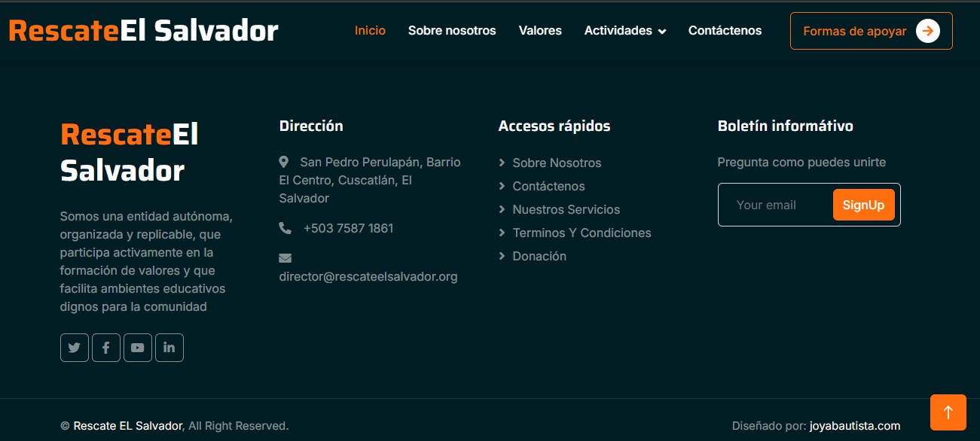
Task: Open the Nuestros Servicios quick link
Action: pos(566,209)
